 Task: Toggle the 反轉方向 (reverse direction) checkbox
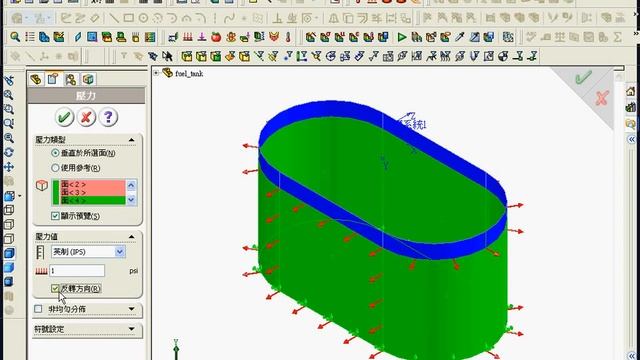(x=55, y=289)
